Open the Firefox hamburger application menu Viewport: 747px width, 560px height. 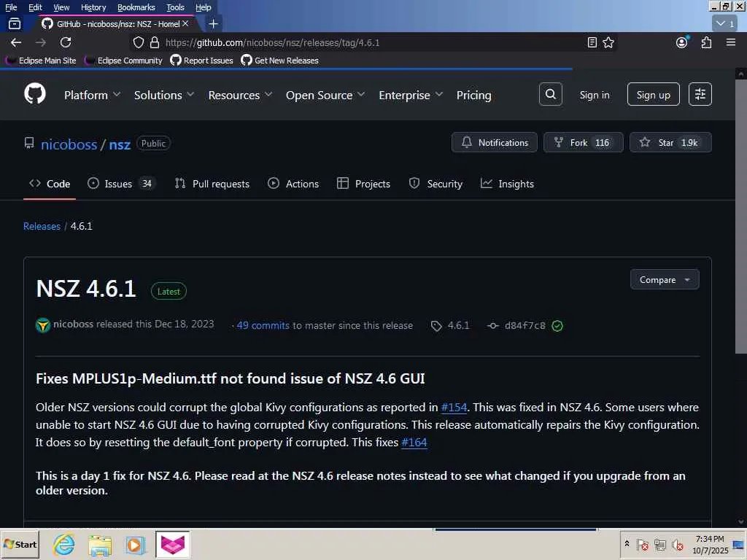pos(731,42)
